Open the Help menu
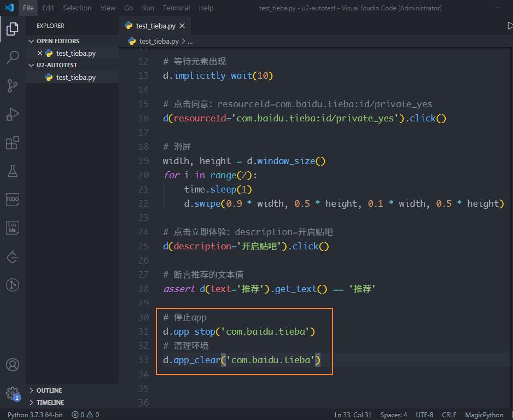This screenshot has height=420, width=513. (x=206, y=8)
